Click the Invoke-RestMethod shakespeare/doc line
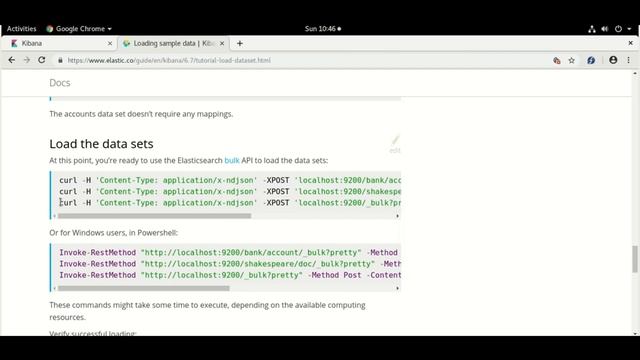 coord(230,264)
